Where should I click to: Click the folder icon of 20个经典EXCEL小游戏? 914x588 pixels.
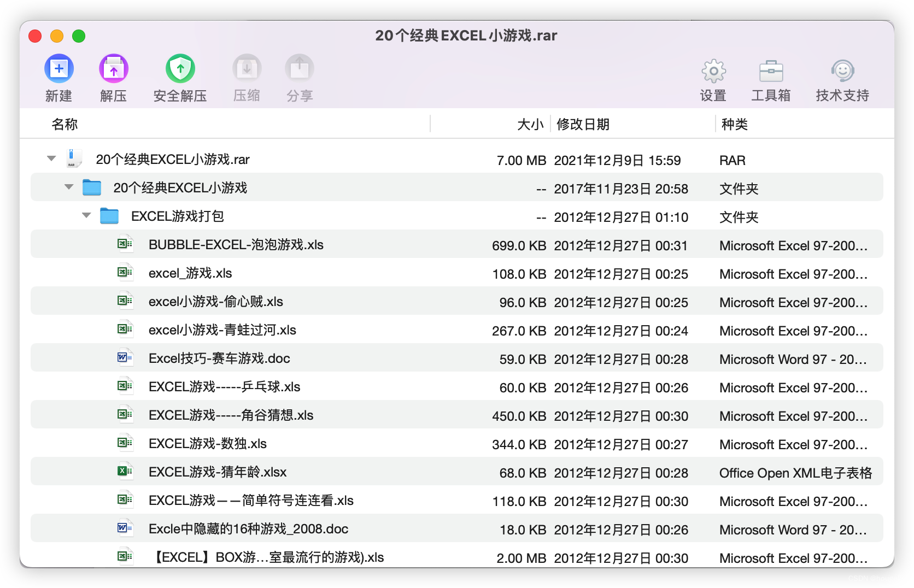(92, 187)
